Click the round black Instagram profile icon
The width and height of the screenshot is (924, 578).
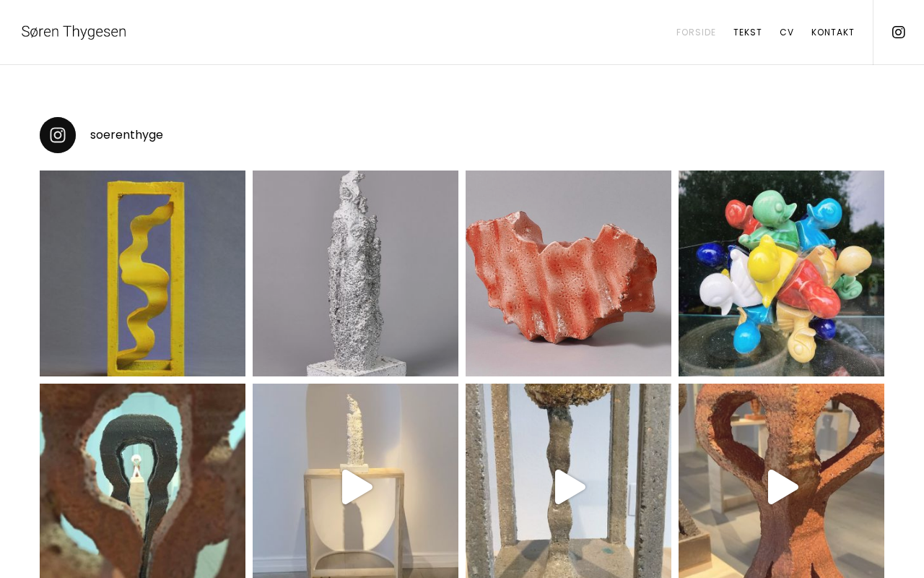(x=58, y=135)
